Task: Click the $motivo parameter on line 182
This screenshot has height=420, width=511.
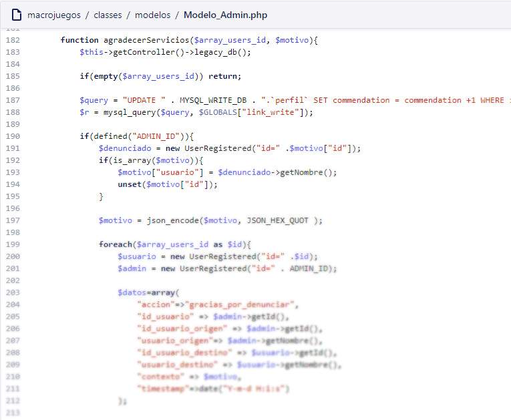Action: coord(292,40)
